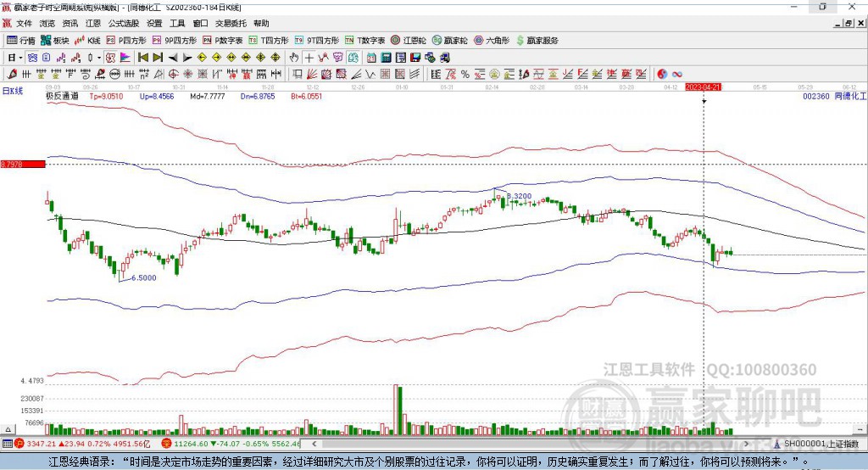
Task: Select the percent sign tool
Action: point(465,74)
